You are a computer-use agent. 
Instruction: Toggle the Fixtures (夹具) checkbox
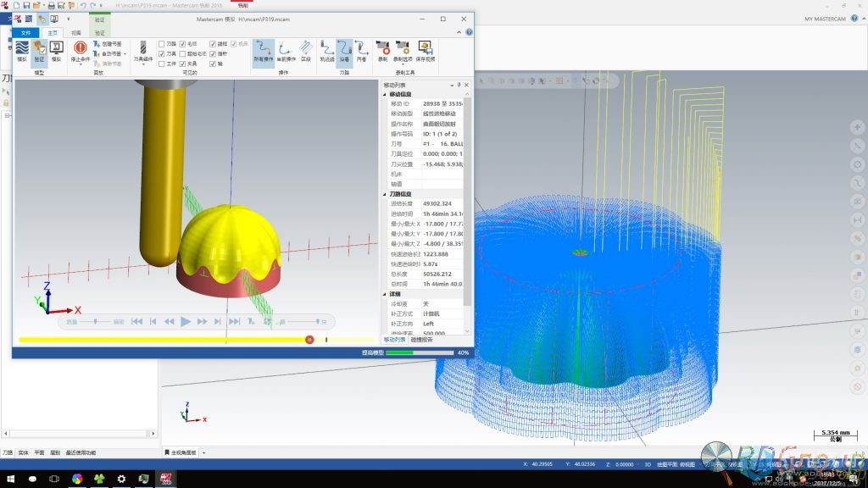coord(183,64)
